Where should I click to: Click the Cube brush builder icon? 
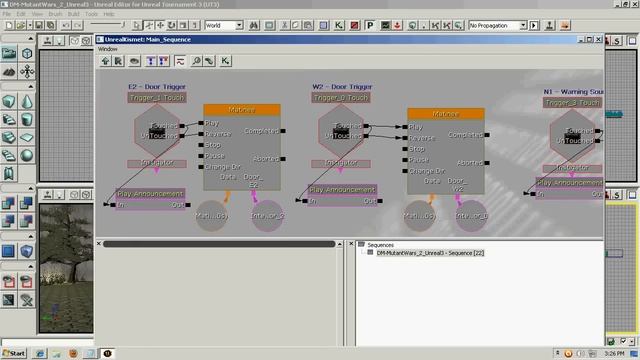(9, 102)
